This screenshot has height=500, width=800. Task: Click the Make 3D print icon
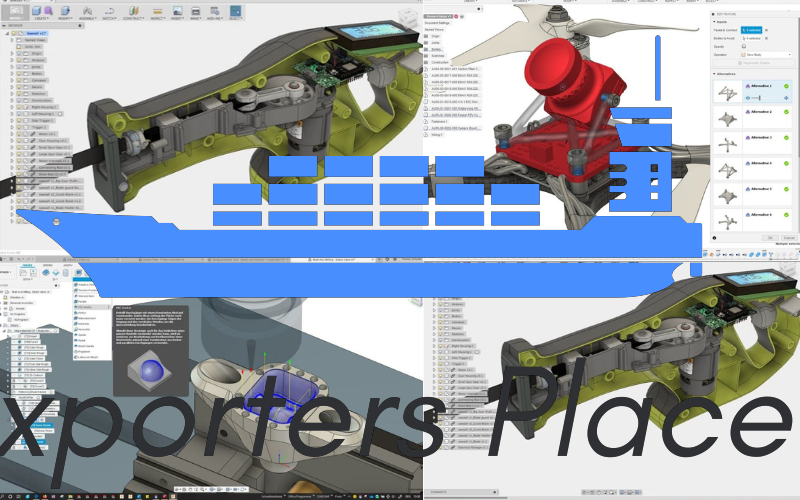[195, 10]
